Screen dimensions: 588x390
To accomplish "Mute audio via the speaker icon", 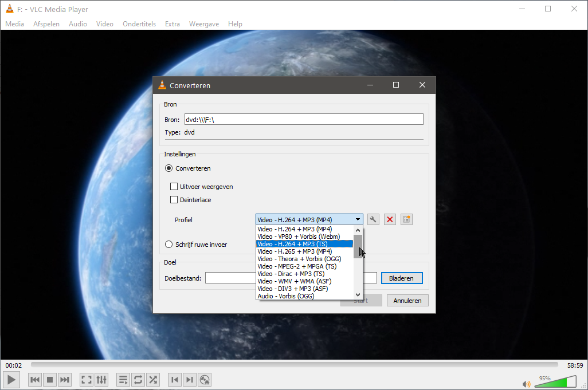I will 527,384.
